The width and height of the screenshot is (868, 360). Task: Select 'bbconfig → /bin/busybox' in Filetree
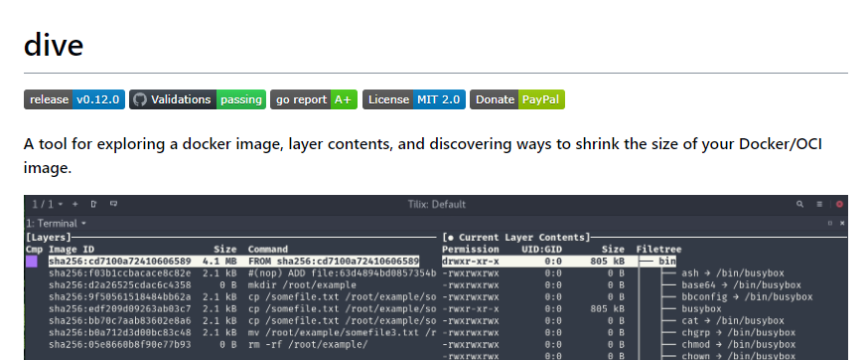click(x=747, y=296)
